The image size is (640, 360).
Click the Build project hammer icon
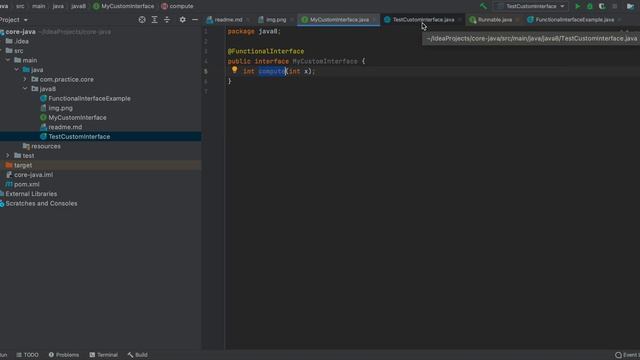coord(483,6)
